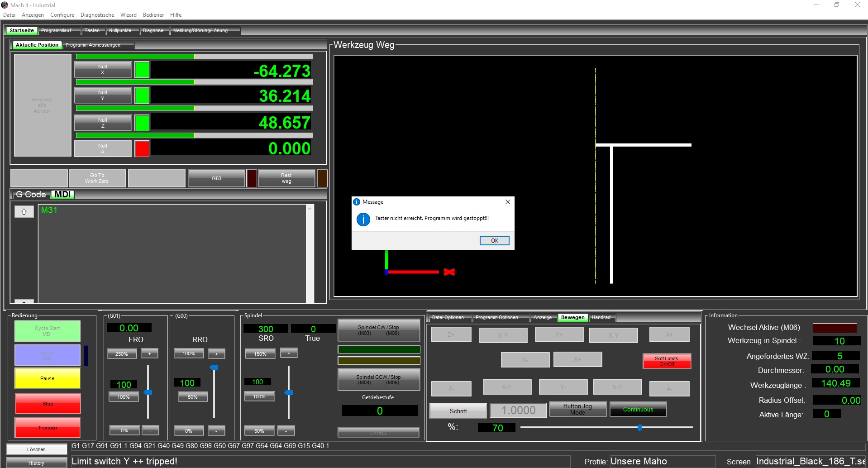The width and height of the screenshot is (868, 468).
Task: Close the Message dialog with X
Action: (507, 202)
